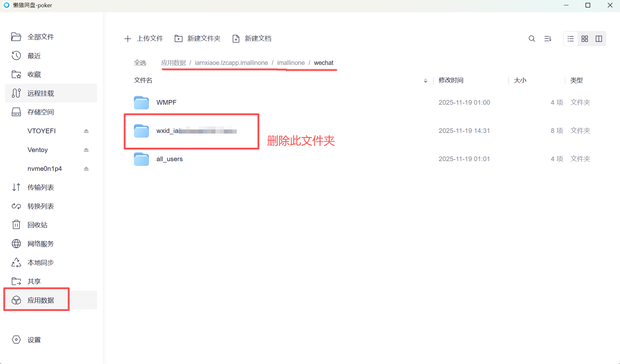Switch to grid view layout
Viewport: 620px width, 364px height.
tap(585, 39)
